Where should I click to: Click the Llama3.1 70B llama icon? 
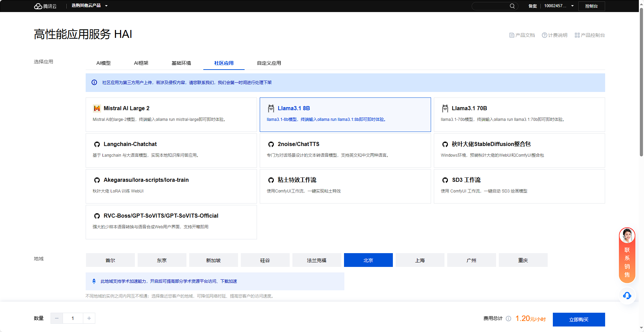[445, 108]
